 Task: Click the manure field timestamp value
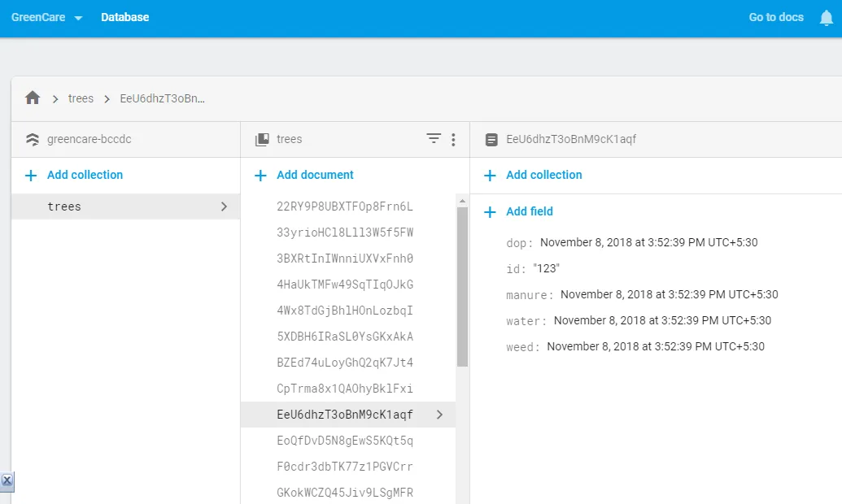[x=669, y=294]
